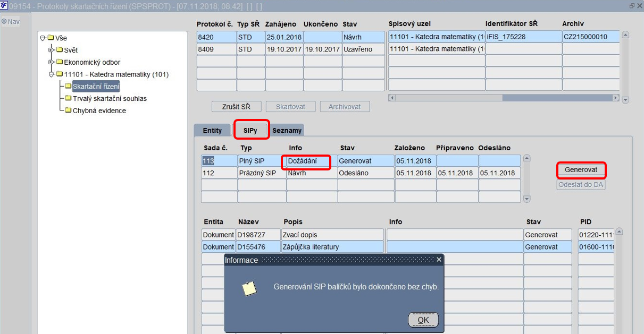Click the SIP list scroll-up arrow
Viewport: 644px width, 334px height.
pos(527,158)
